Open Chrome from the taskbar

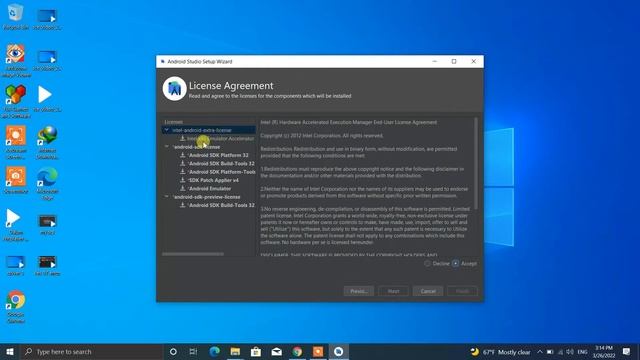pyautogui.click(x=297, y=351)
